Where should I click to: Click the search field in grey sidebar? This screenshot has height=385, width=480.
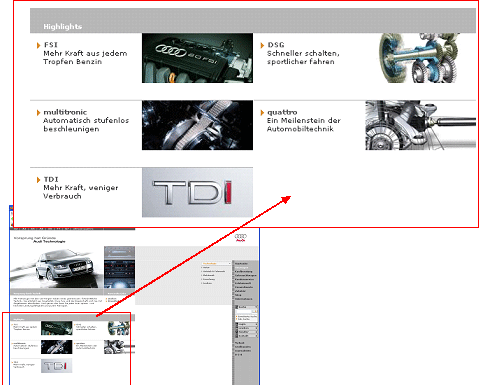click(x=245, y=311)
